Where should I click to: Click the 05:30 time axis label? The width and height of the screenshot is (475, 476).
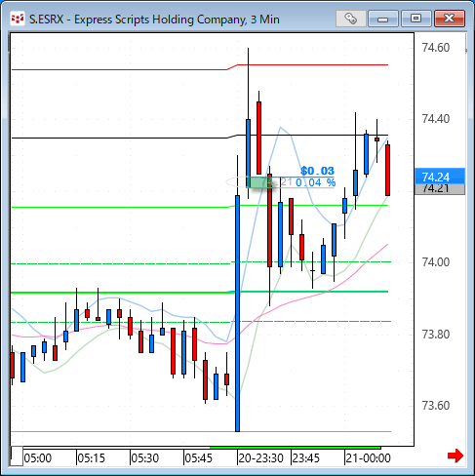145,458
